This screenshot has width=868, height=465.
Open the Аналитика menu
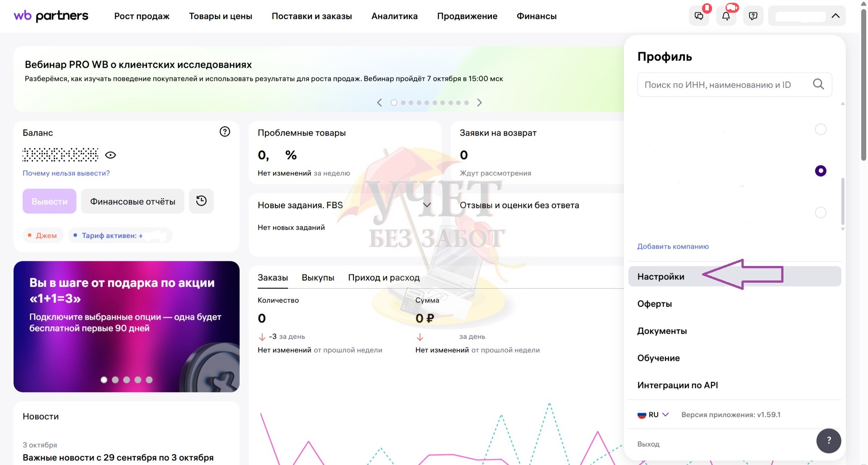tap(394, 16)
